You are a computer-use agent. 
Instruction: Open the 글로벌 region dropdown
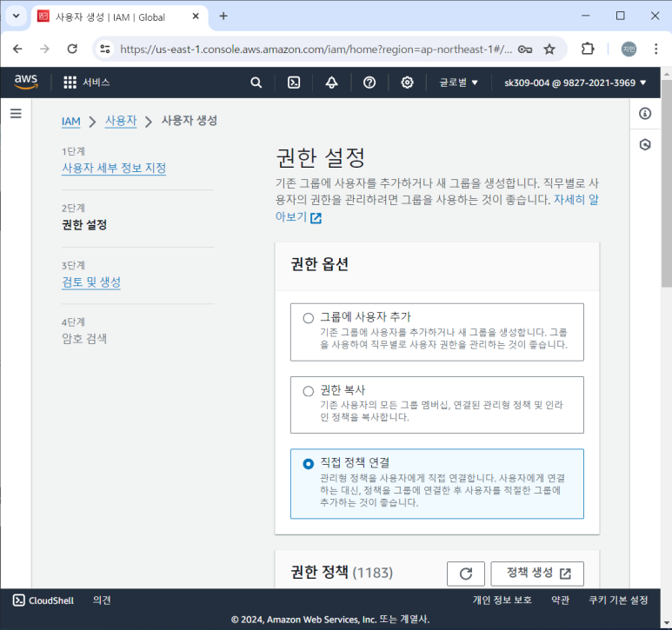[x=458, y=83]
